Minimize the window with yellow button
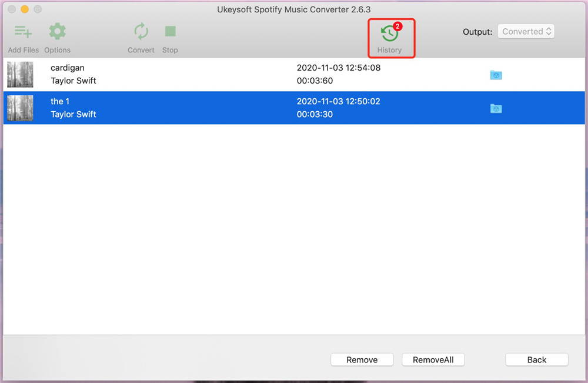 (x=25, y=9)
